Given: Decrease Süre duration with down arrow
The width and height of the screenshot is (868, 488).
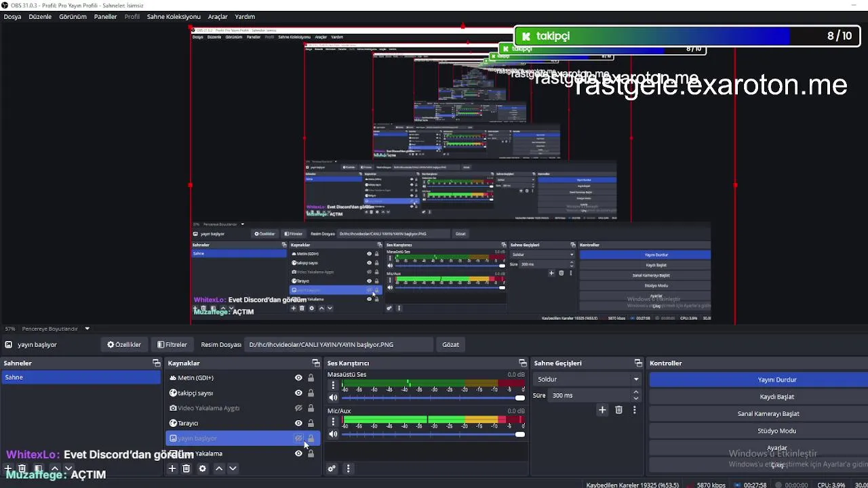Looking at the screenshot, I should pyautogui.click(x=636, y=399).
